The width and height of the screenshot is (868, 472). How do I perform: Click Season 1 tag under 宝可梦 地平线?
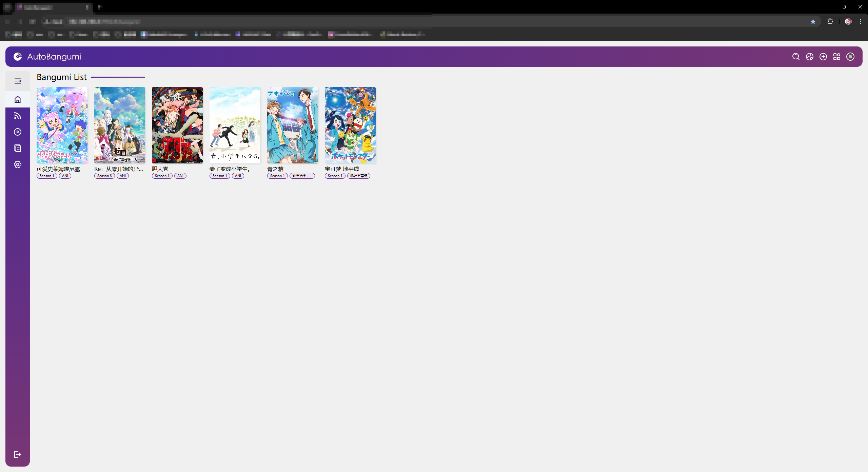(x=335, y=176)
